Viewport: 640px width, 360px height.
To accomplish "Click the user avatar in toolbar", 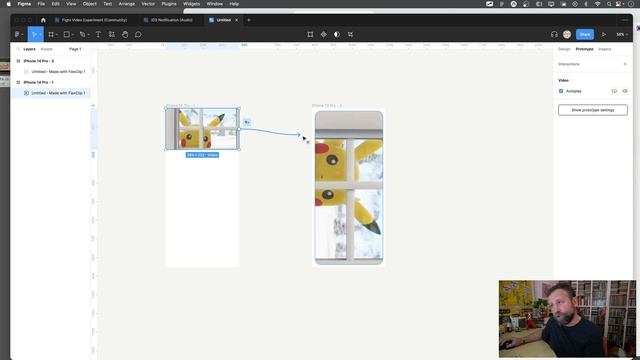I will (x=567, y=35).
